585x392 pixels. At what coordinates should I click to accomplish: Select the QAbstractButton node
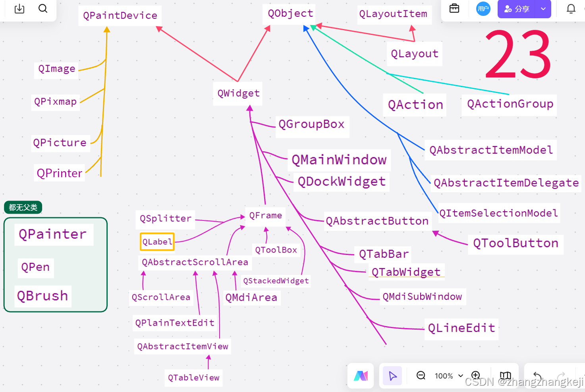[x=377, y=221]
